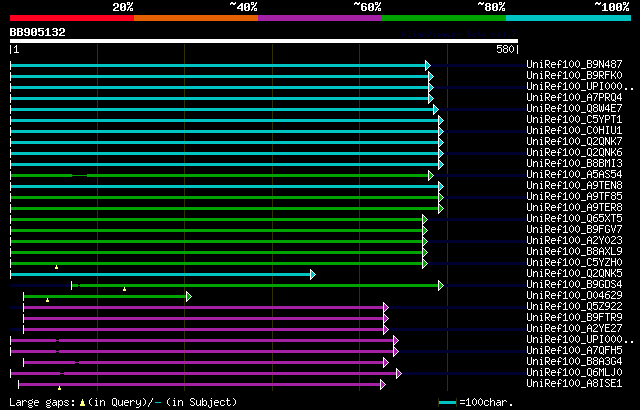Viewport: 640px width, 410px height.
Task: Select the UniRef100_O04629 label
Action: pyautogui.click(x=574, y=296)
